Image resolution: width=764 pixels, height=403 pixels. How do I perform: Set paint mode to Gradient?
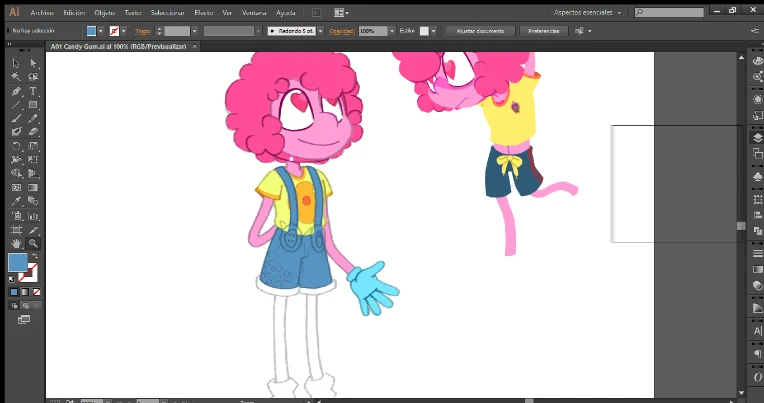click(25, 292)
